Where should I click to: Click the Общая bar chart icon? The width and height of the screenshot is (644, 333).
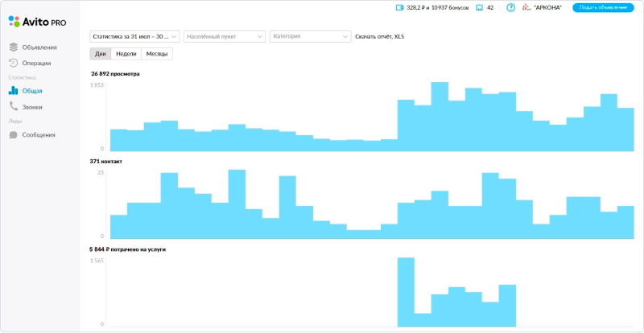pyautogui.click(x=14, y=91)
